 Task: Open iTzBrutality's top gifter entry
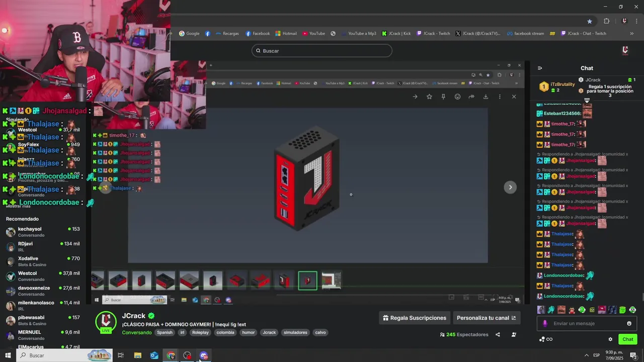coord(557,86)
